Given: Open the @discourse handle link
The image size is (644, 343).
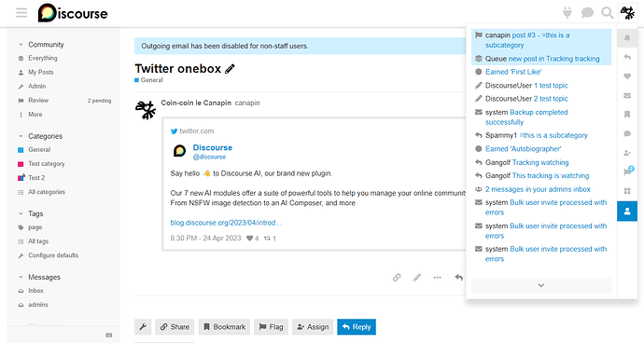Looking at the screenshot, I should (209, 157).
